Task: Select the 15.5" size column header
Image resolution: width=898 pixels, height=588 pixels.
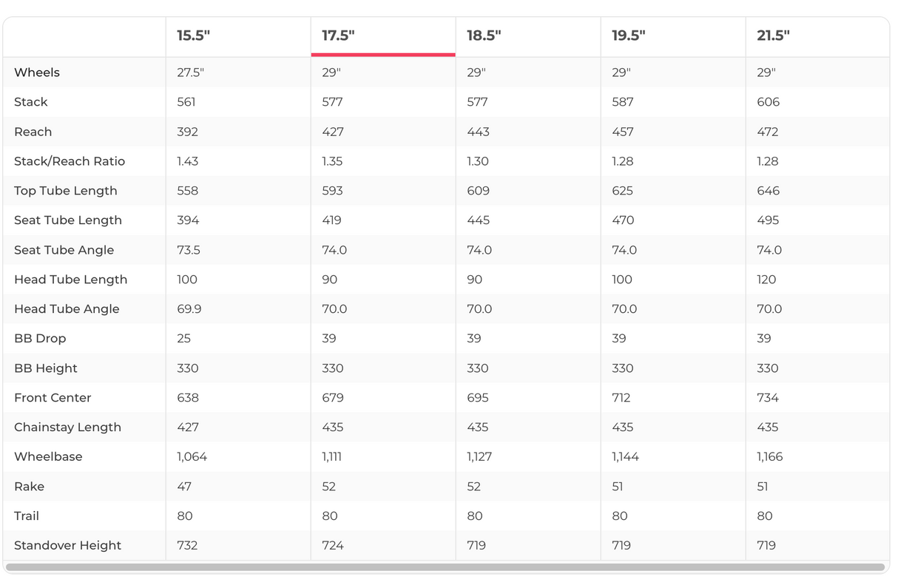Action: pyautogui.click(x=193, y=36)
